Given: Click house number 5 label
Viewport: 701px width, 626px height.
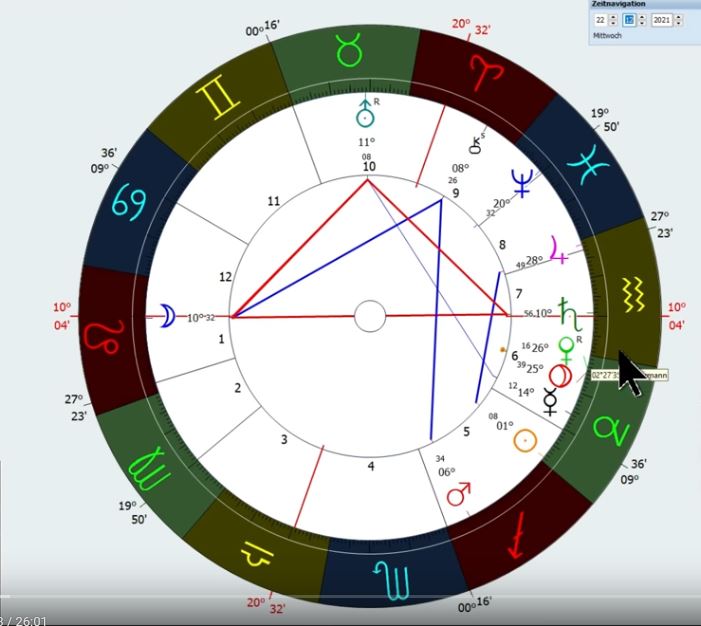Looking at the screenshot, I should tap(467, 431).
